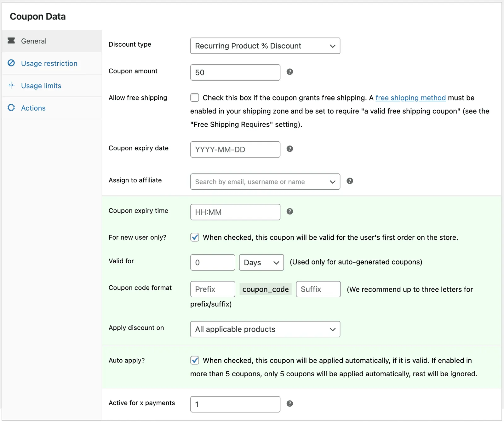Switch to the Usage restriction tab

click(52, 63)
